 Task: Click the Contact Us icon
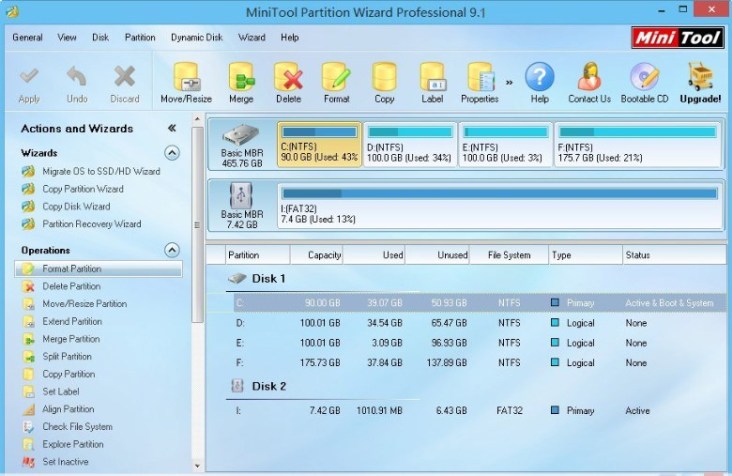point(589,77)
